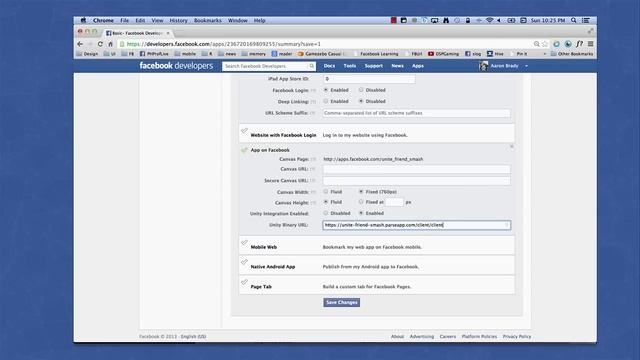Click the checkmark icon beside Page Tab

[244, 282]
